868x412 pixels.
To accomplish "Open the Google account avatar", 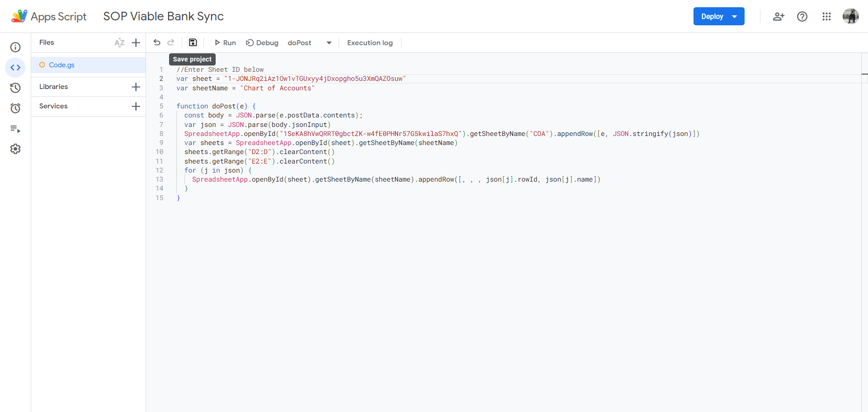I will click(x=851, y=16).
